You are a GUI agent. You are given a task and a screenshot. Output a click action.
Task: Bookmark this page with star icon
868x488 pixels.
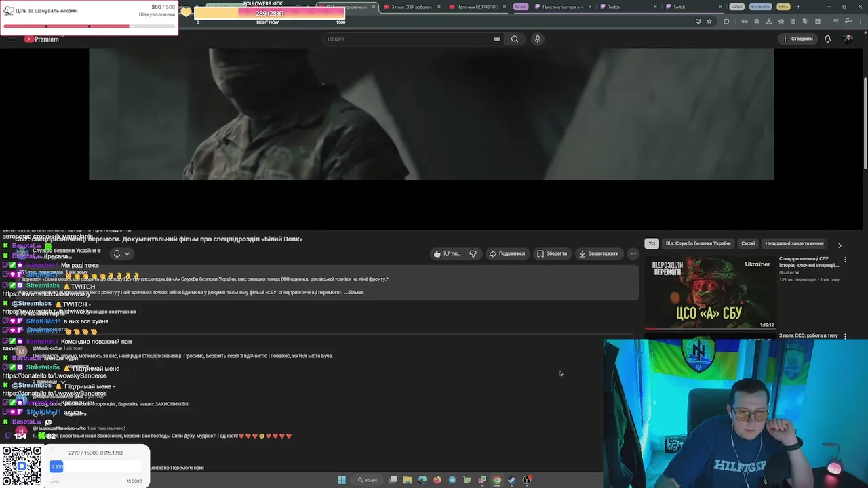[x=709, y=21]
